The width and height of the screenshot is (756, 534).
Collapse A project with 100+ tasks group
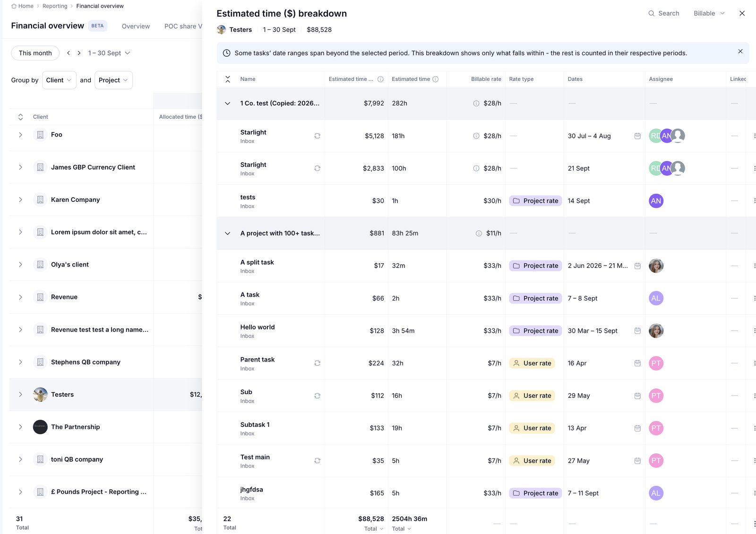pos(228,233)
